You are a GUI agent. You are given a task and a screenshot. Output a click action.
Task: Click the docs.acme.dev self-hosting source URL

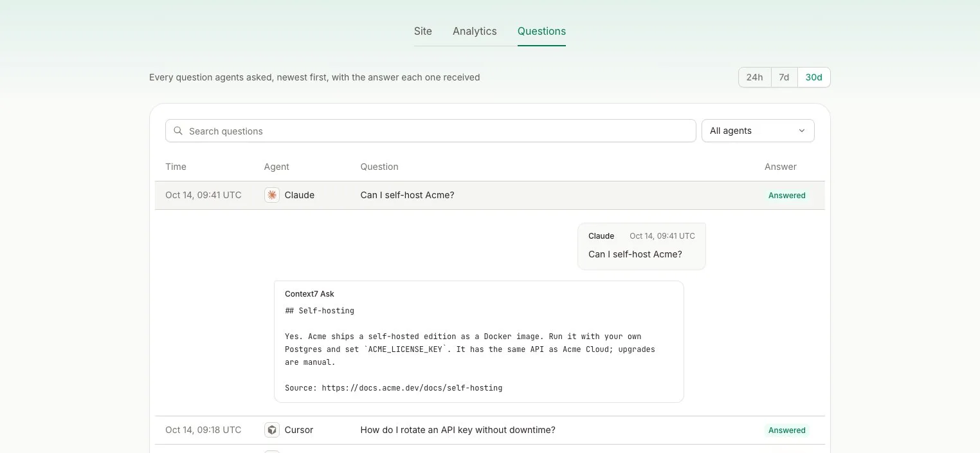pyautogui.click(x=412, y=388)
